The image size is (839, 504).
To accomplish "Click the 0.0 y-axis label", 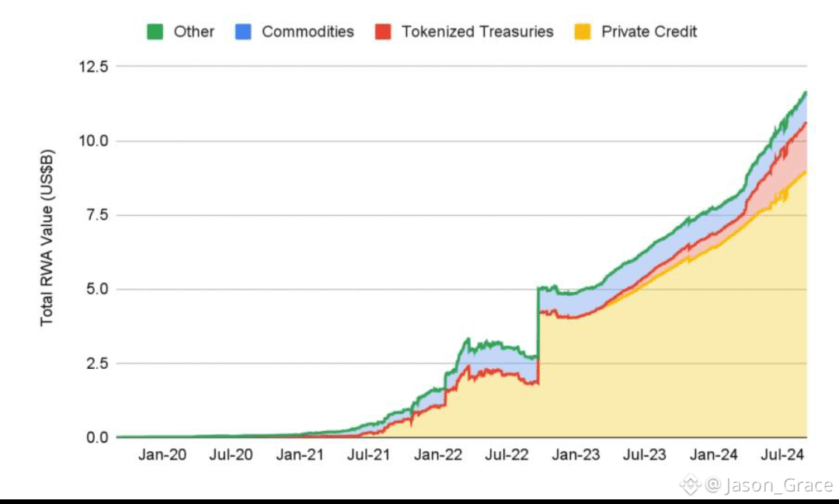I will 97,438.
